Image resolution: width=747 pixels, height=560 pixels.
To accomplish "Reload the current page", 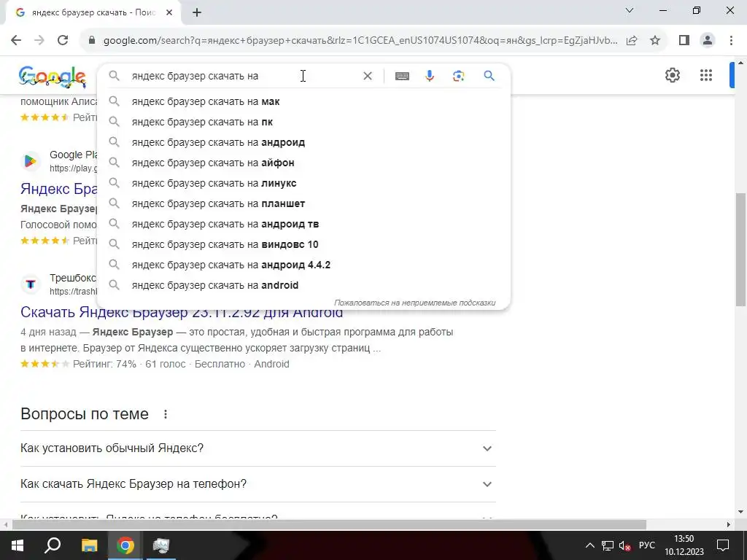I will (63, 41).
